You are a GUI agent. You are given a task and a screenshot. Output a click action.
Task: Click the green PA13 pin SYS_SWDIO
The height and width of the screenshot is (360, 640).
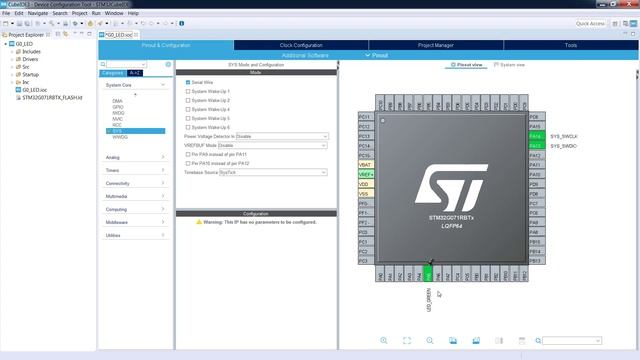point(536,146)
